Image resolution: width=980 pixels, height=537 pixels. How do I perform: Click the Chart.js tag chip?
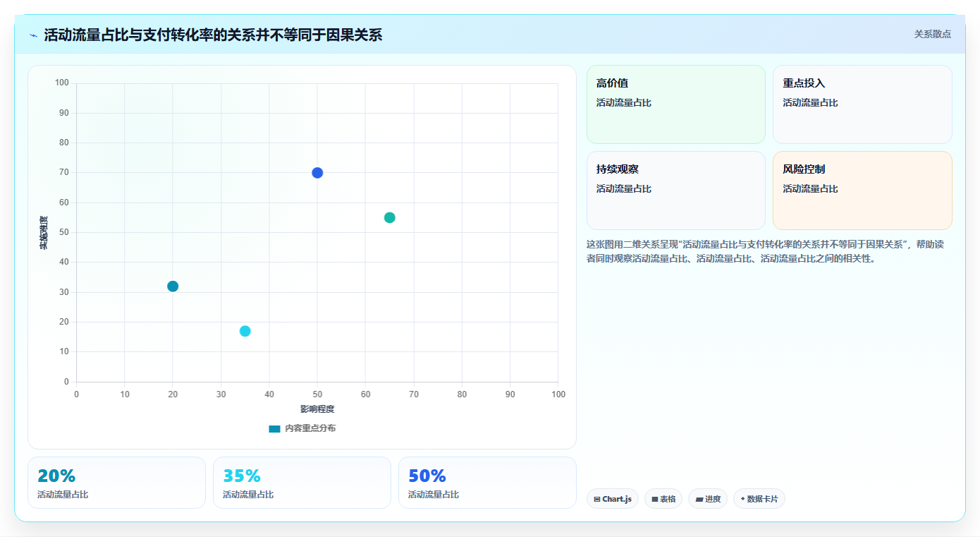[613, 499]
